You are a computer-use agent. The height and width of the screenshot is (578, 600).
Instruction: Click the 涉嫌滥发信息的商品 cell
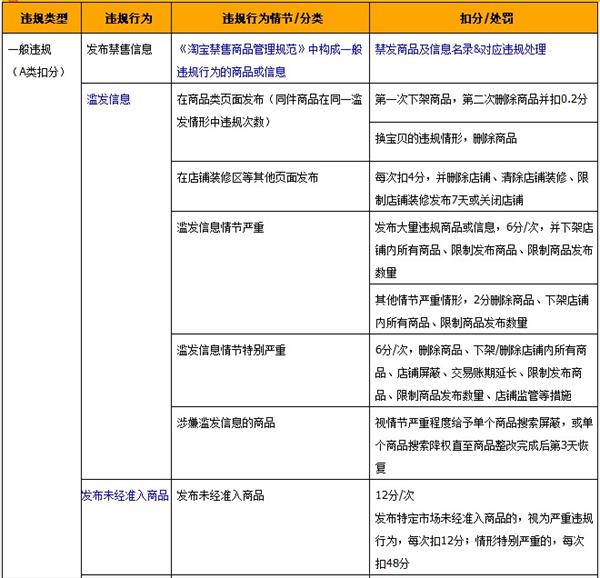pos(225,419)
